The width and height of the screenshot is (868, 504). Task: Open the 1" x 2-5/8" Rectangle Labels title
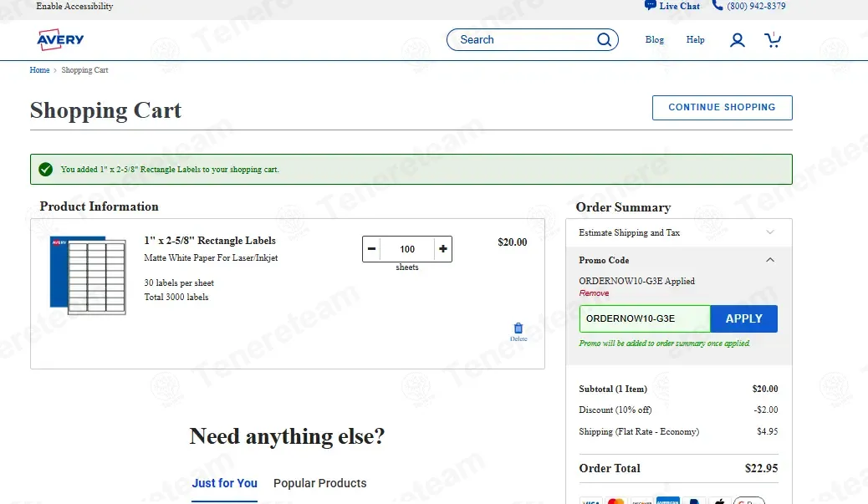click(210, 241)
